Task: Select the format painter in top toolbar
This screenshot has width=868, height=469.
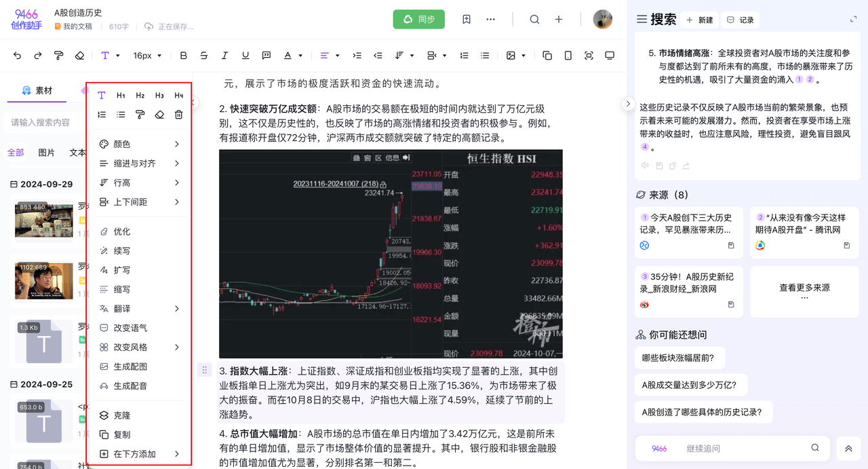Action: [58, 56]
